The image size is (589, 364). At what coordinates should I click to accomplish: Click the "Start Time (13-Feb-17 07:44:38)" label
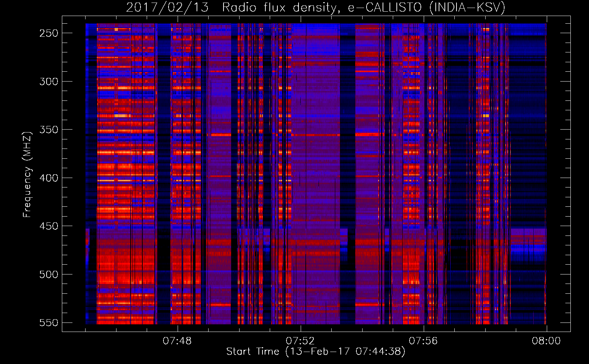coord(316,352)
